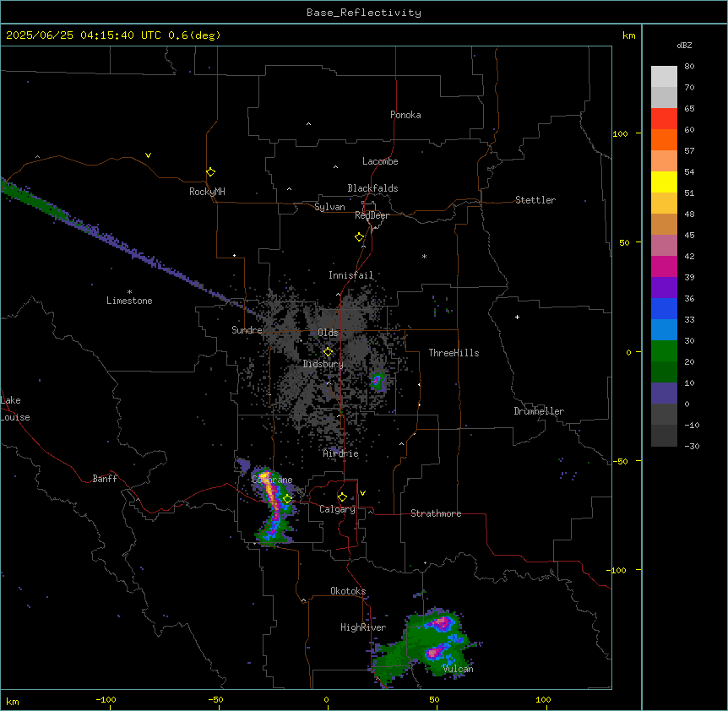Click the Olds town label

[328, 333]
